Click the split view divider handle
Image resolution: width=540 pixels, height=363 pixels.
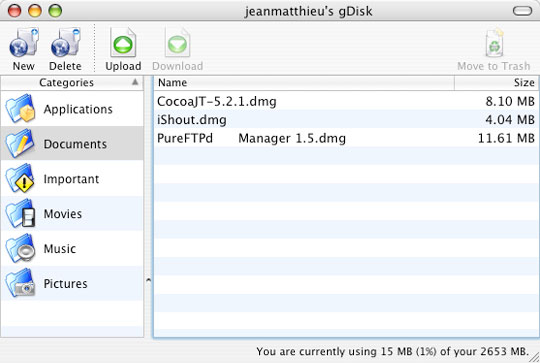coord(148,280)
